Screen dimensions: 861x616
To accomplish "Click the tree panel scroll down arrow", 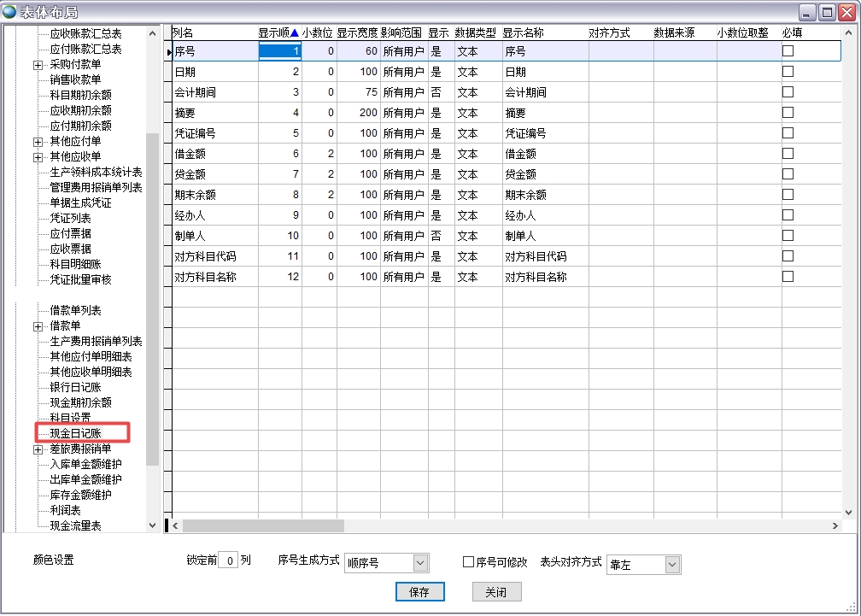I will [x=153, y=525].
